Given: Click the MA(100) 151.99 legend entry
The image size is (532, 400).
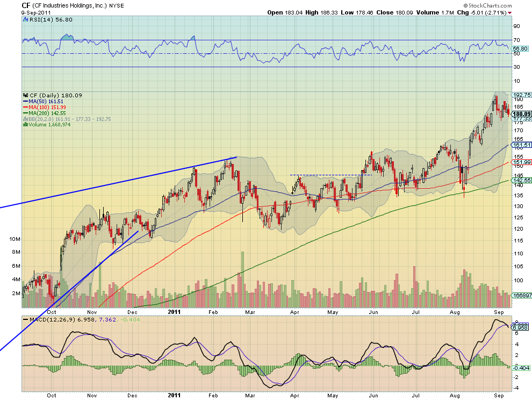Looking at the screenshot, I should tap(47, 108).
